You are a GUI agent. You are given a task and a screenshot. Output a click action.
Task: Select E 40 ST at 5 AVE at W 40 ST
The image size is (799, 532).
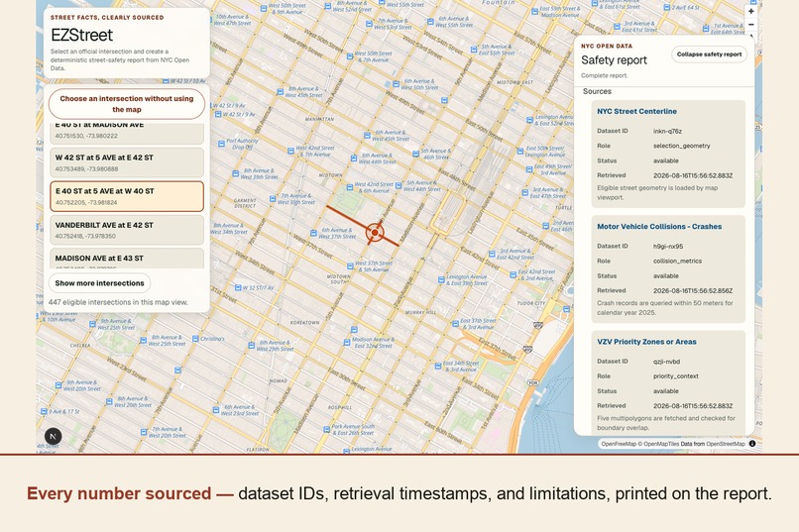coord(127,196)
